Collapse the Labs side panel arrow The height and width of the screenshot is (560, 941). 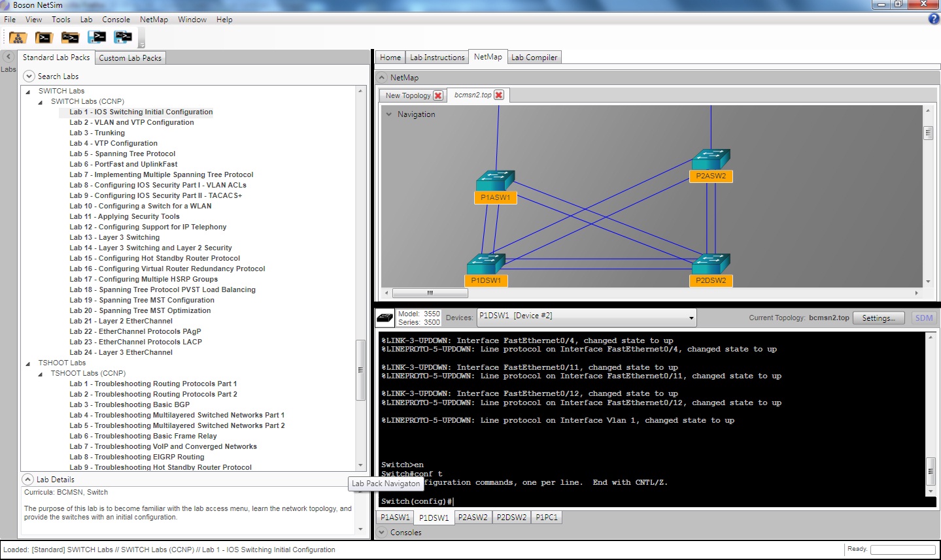pyautogui.click(x=9, y=57)
